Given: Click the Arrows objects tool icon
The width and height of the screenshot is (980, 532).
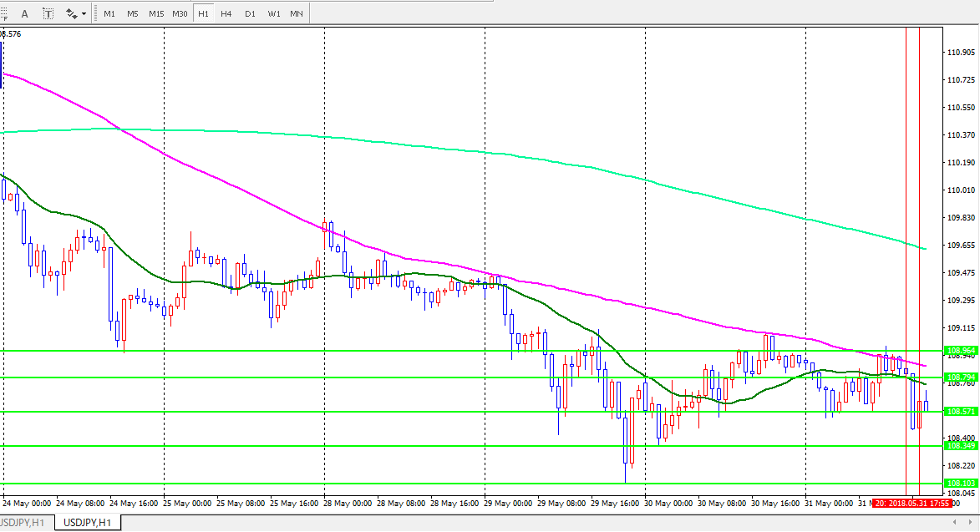Looking at the screenshot, I should pos(71,13).
